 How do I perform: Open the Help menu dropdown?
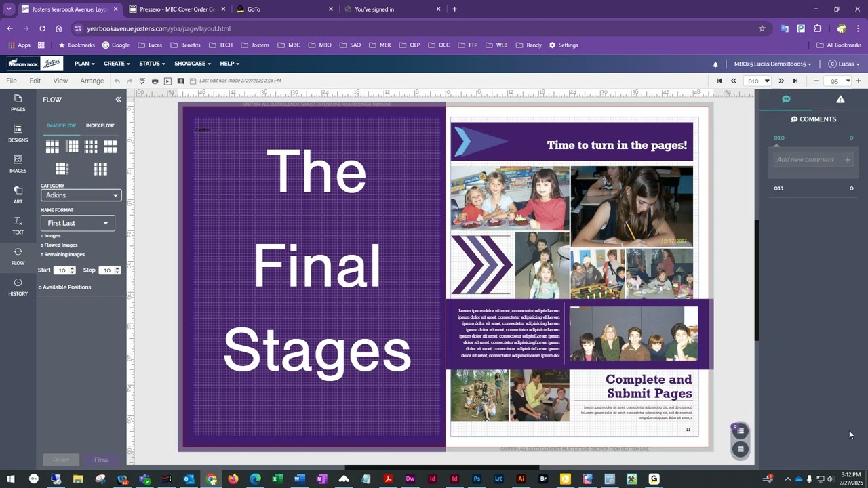(x=229, y=64)
